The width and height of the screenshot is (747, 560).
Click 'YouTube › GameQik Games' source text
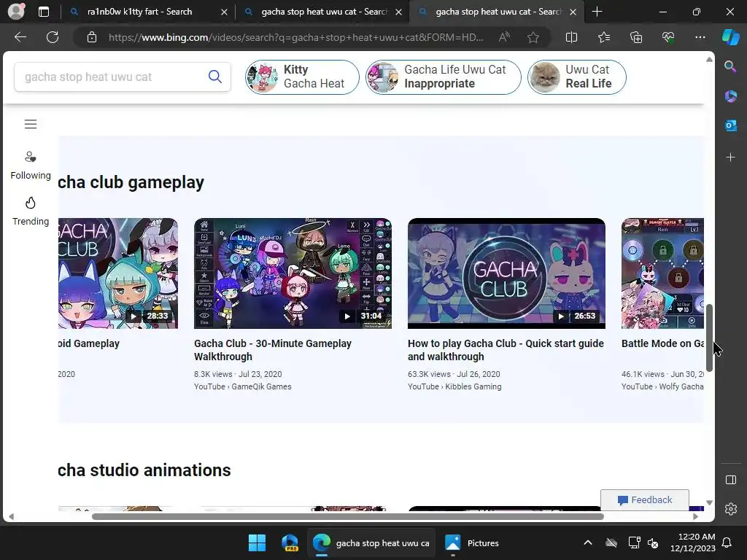tap(242, 386)
